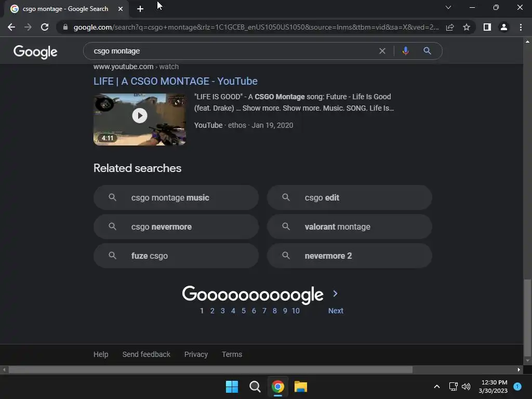Go back to the previous page

click(x=11, y=27)
